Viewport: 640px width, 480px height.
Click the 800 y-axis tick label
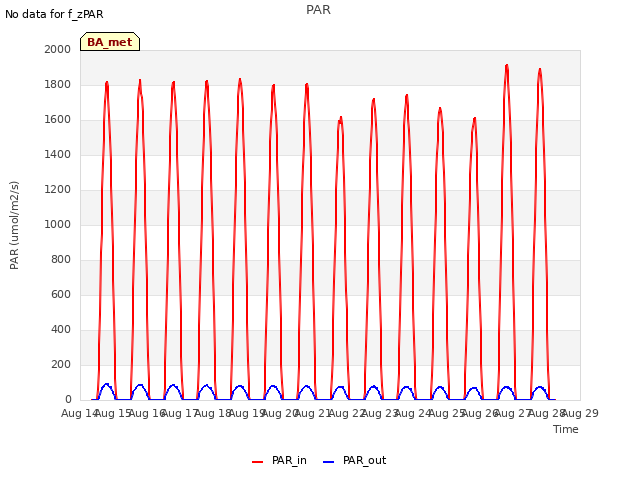click(61, 260)
